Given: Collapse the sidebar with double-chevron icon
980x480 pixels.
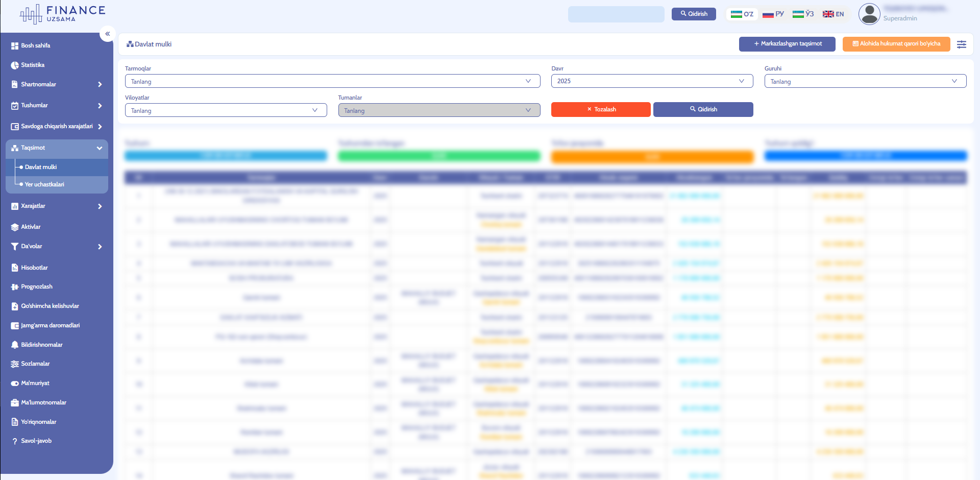Looking at the screenshot, I should coord(107,34).
